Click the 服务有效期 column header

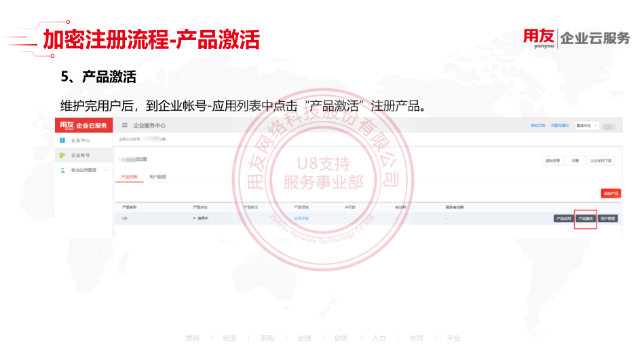pyautogui.click(x=455, y=208)
